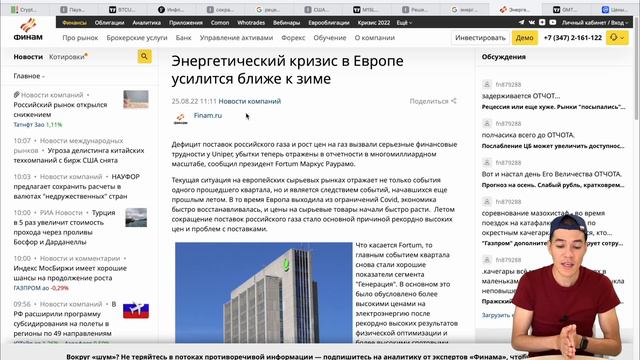Open НАУФОР news about валютах расчеты

(x=76, y=186)
